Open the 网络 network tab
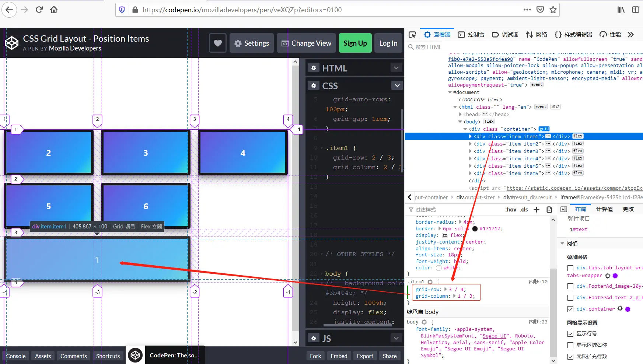The height and width of the screenshot is (364, 643). tap(537, 35)
